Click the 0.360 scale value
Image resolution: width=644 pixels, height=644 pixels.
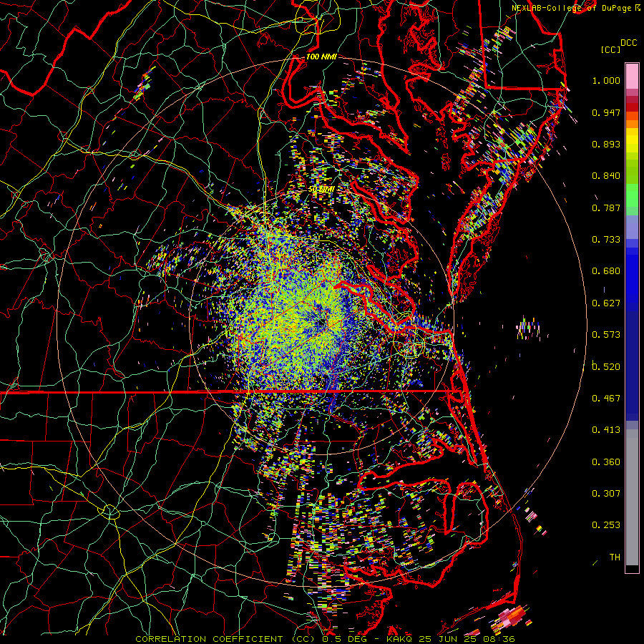click(x=606, y=462)
